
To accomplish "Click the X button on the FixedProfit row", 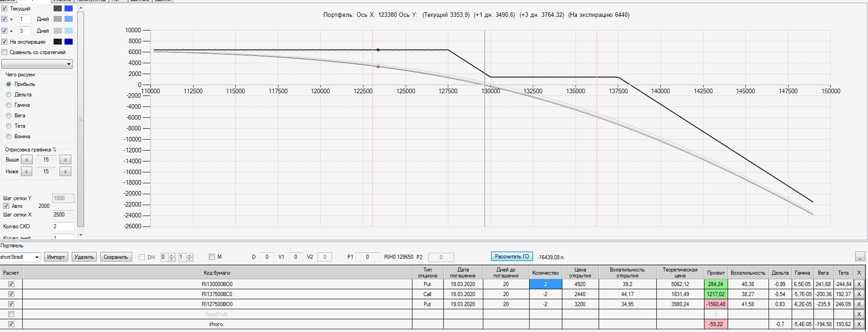I will 858,314.
